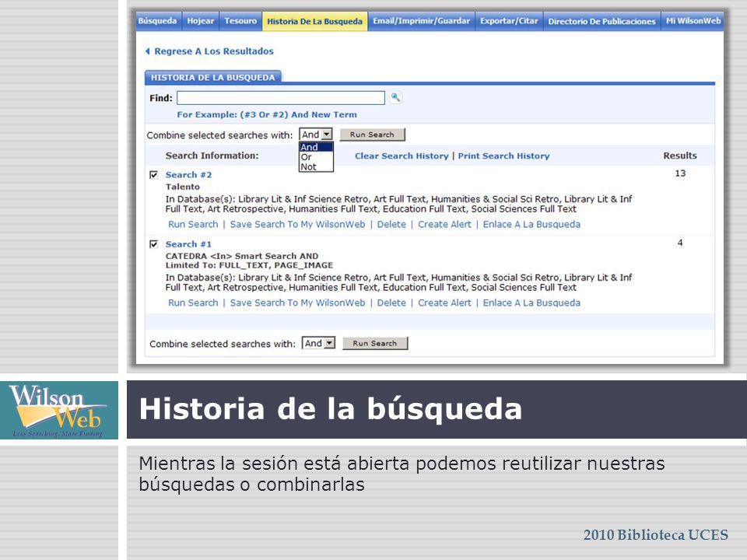747x560 pixels.
Task: Open the Search #1 title link
Action: click(188, 244)
